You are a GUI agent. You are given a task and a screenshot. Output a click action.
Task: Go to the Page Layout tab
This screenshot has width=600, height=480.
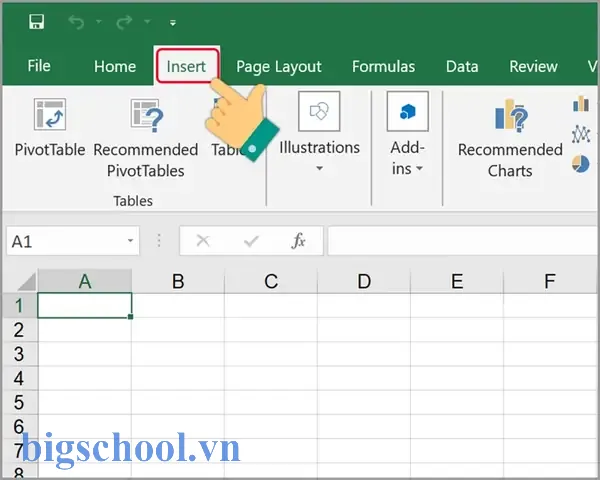[279, 67]
